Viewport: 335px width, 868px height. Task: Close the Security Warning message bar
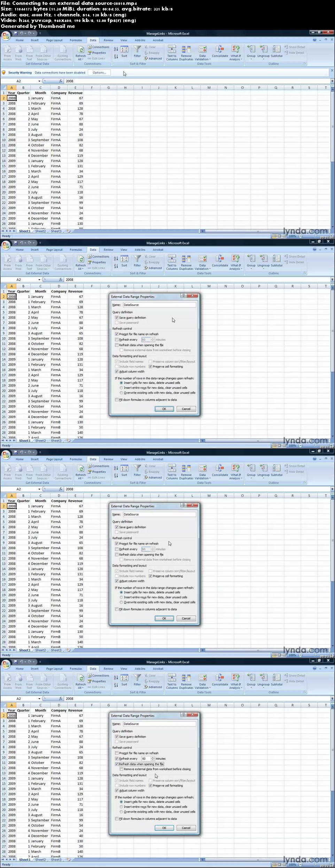332,70
